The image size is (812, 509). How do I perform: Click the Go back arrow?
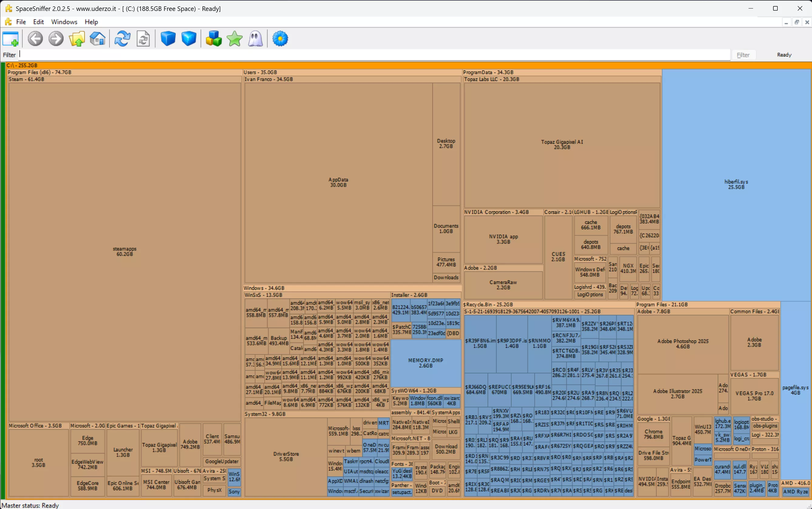pos(35,39)
